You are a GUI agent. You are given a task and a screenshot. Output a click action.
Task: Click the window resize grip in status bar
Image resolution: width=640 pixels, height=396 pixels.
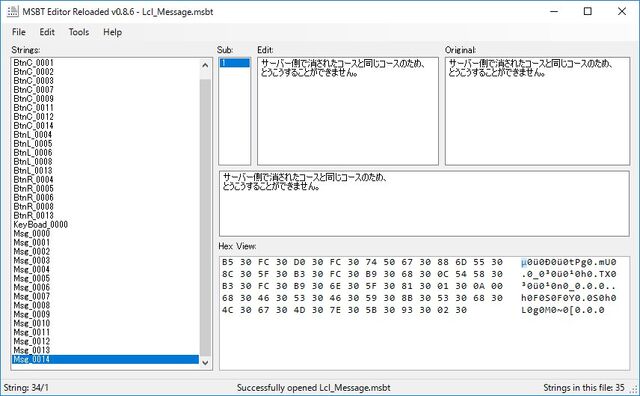click(x=635, y=391)
